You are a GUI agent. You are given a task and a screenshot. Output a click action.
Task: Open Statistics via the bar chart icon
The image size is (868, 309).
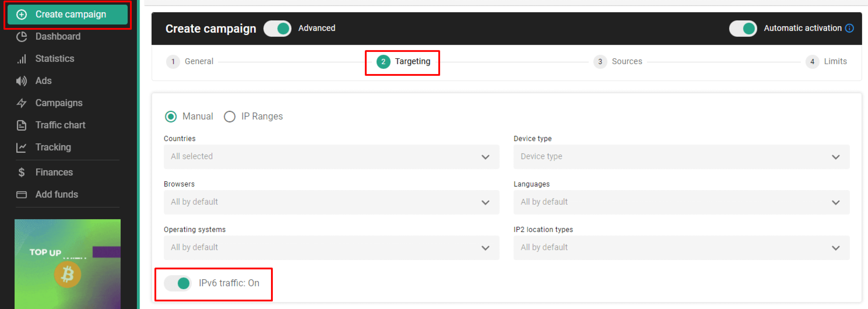21,59
